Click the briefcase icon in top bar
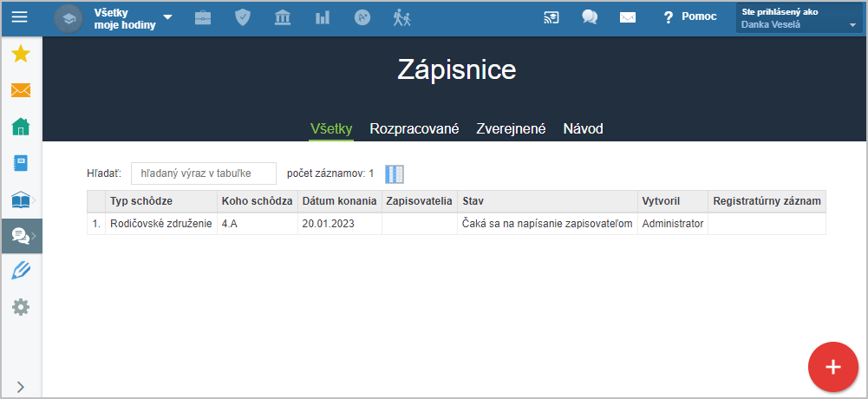Viewport: 868px width, 399px height. click(203, 18)
